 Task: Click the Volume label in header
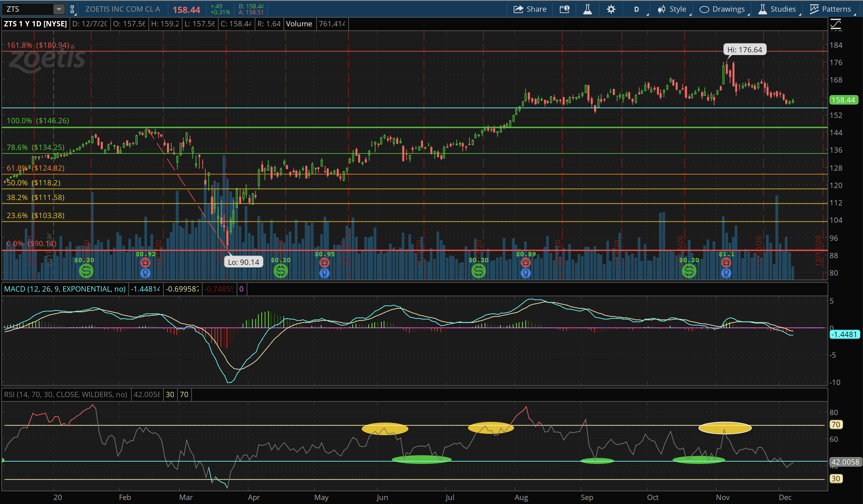coord(299,24)
